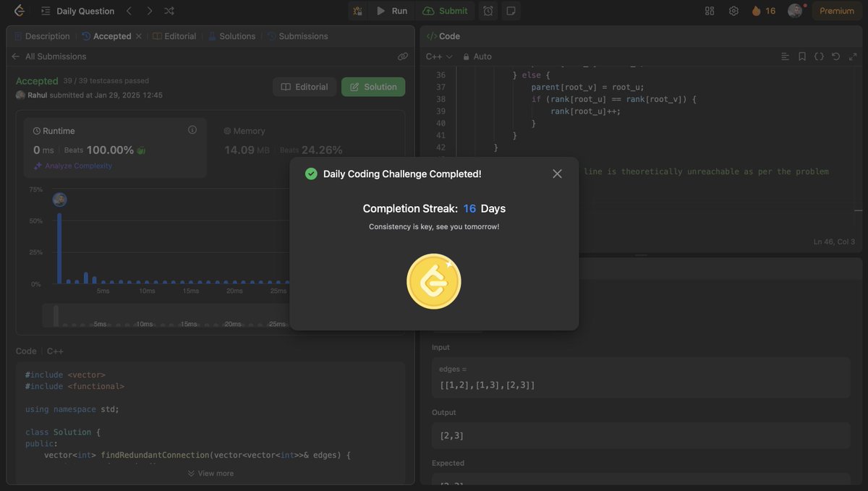The image size is (868, 491).
Task: Click the 'Ln 46, Col 3' status text
Action: (x=834, y=242)
